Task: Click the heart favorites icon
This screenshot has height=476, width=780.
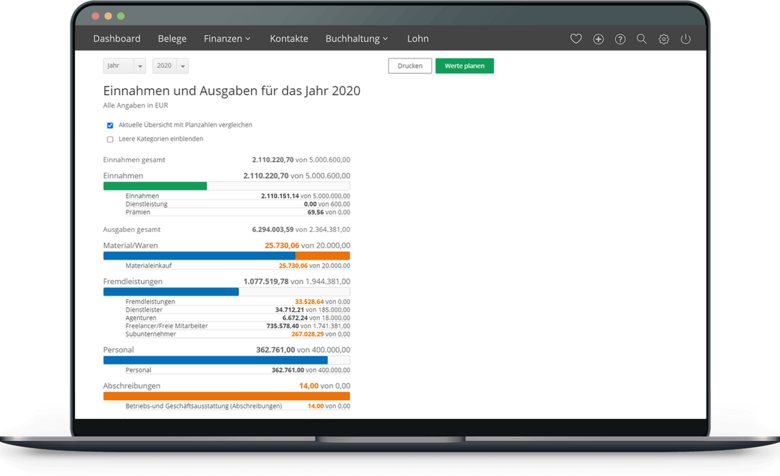Action: (576, 39)
